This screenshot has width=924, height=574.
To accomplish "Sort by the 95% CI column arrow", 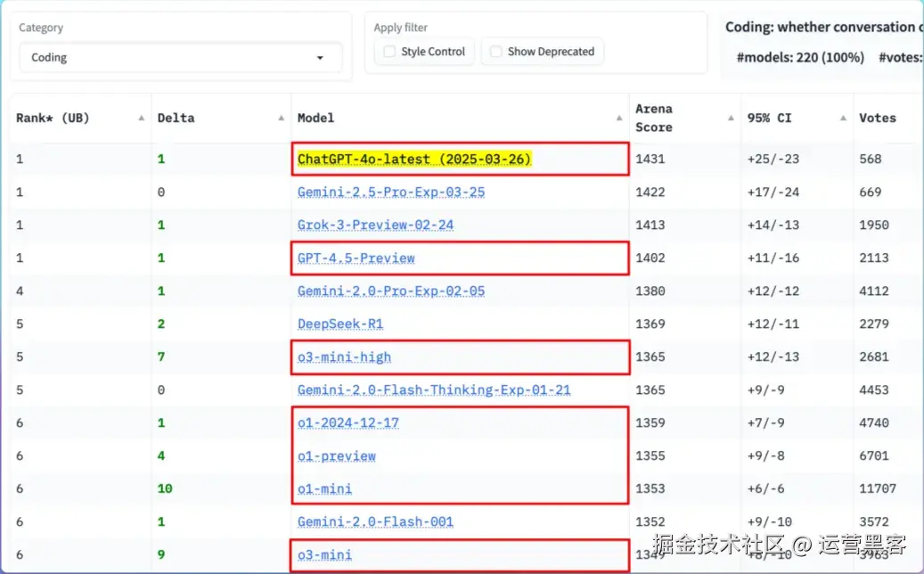I will [843, 118].
